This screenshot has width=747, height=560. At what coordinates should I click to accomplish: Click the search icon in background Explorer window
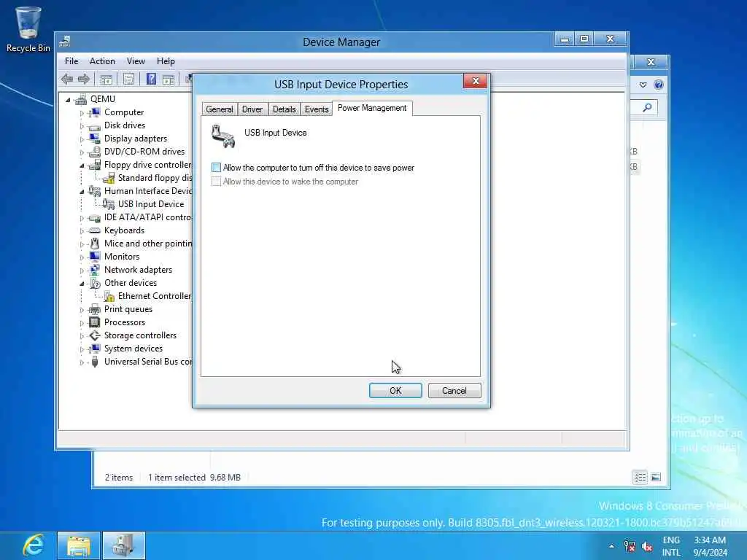(x=647, y=108)
